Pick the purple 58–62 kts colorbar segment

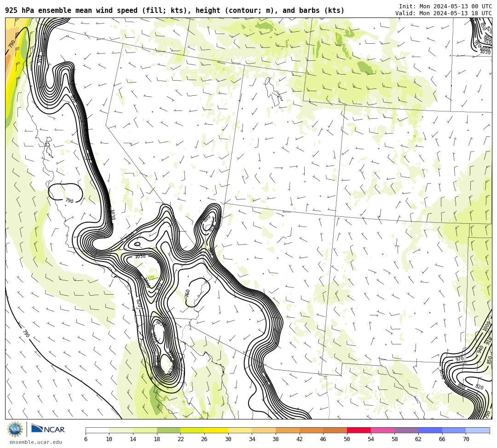click(x=406, y=430)
